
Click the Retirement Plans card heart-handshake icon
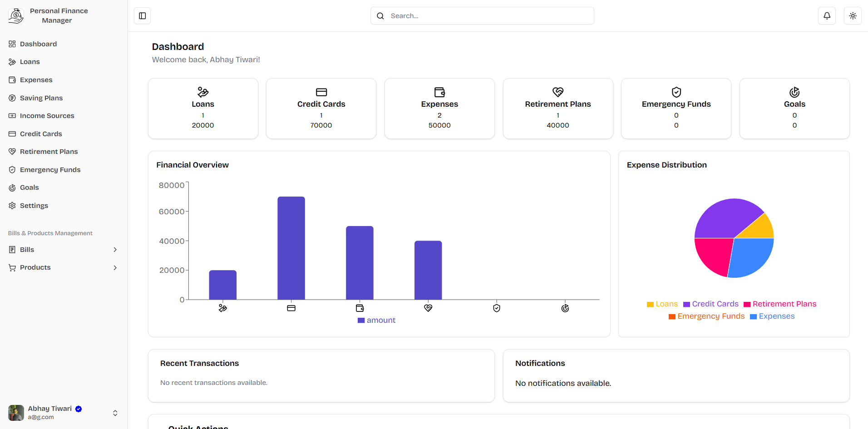click(558, 92)
